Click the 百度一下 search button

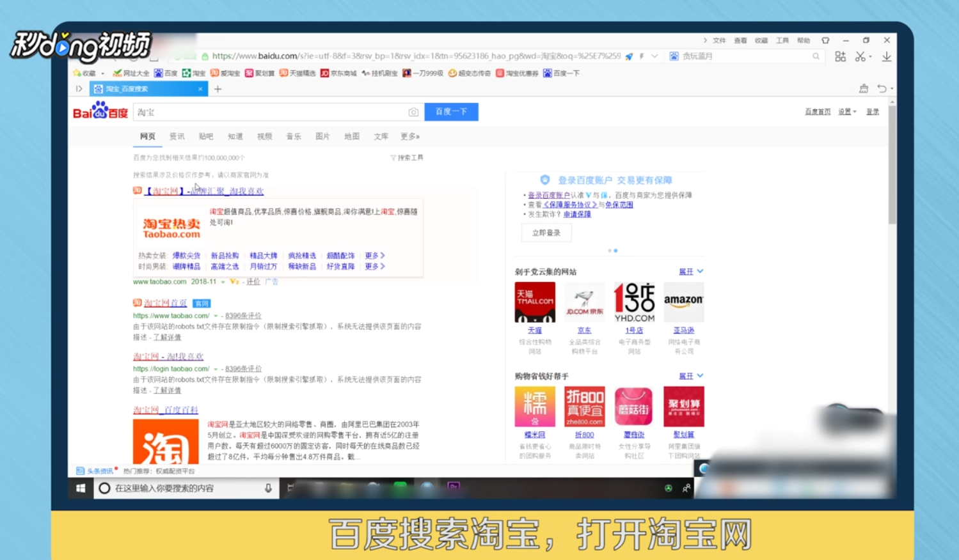point(451,111)
